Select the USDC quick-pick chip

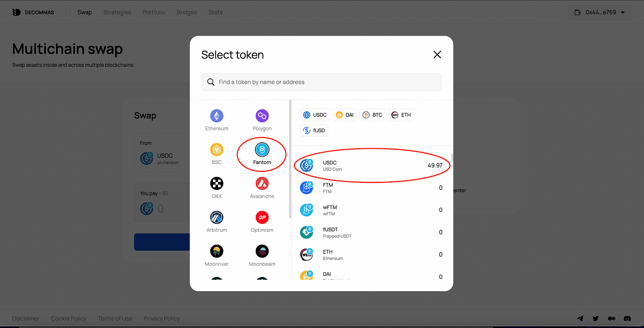pyautogui.click(x=315, y=115)
